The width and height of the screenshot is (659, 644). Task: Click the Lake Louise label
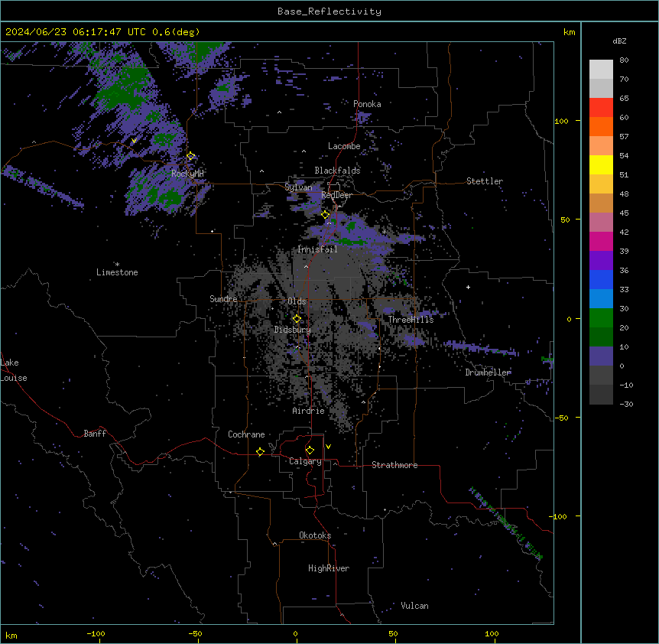coord(14,370)
